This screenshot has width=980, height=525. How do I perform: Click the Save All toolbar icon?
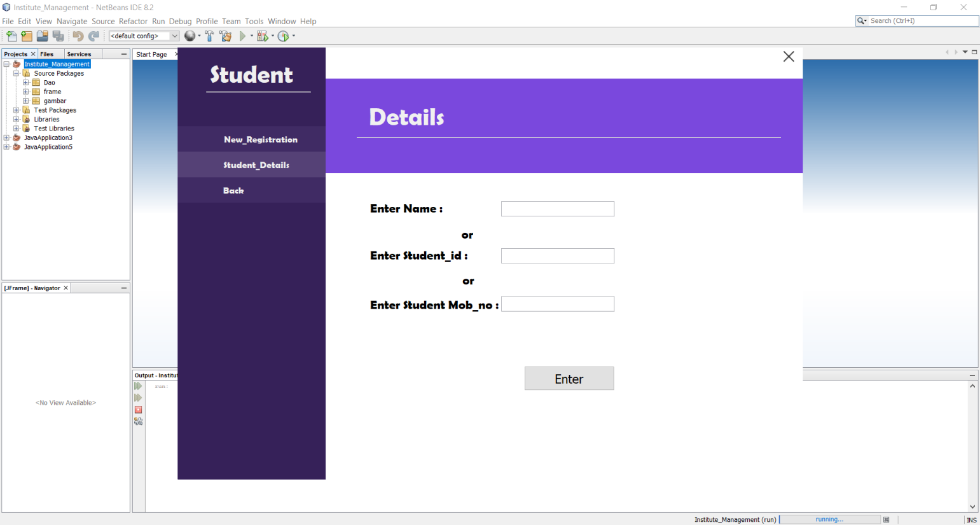click(58, 36)
